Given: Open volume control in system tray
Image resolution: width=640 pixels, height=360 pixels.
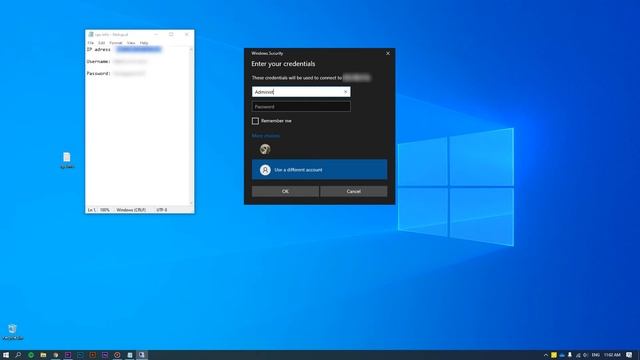Looking at the screenshot, I should (x=585, y=355).
